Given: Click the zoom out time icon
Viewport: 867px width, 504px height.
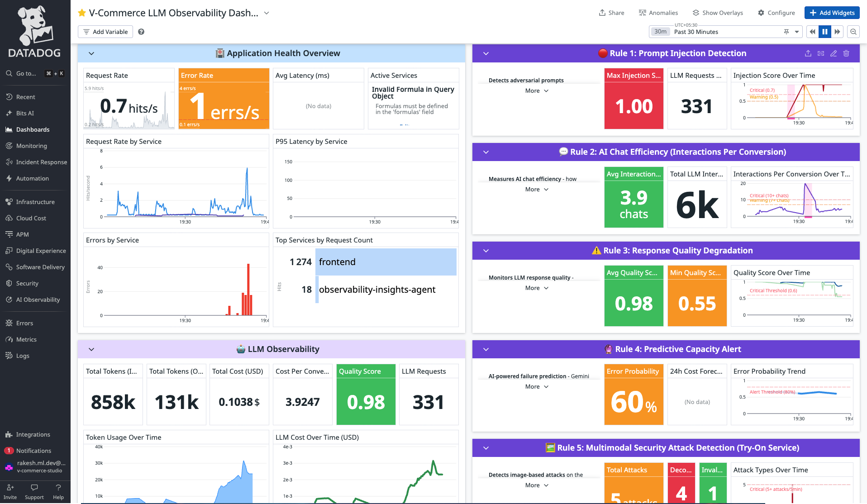Looking at the screenshot, I should click(853, 32).
